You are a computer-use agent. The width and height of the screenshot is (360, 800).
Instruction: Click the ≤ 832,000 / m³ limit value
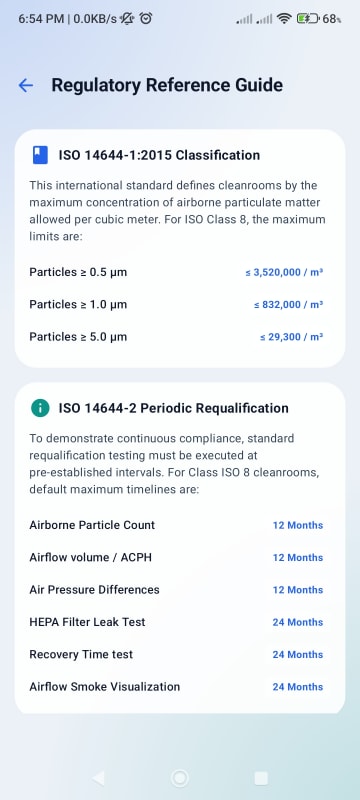(x=289, y=305)
